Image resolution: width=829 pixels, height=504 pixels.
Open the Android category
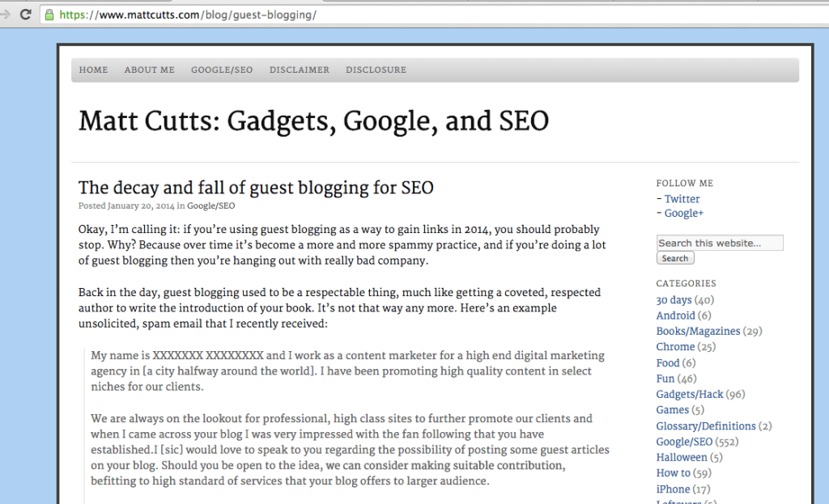(676, 316)
